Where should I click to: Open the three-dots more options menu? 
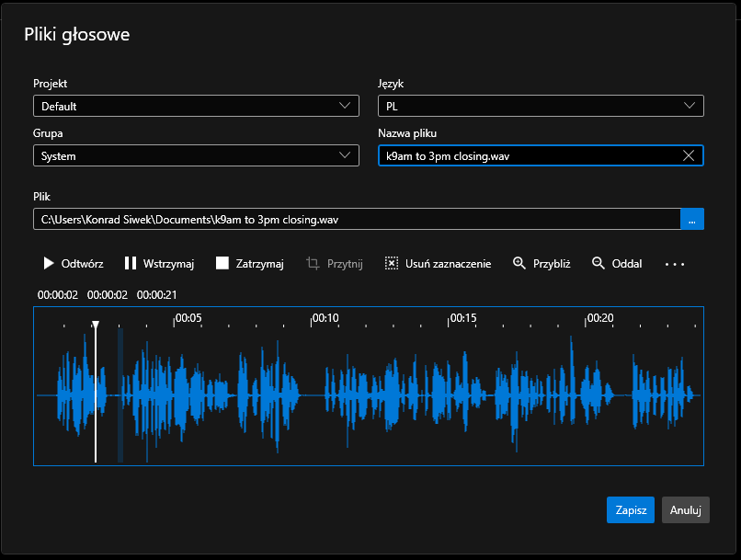coord(675,265)
